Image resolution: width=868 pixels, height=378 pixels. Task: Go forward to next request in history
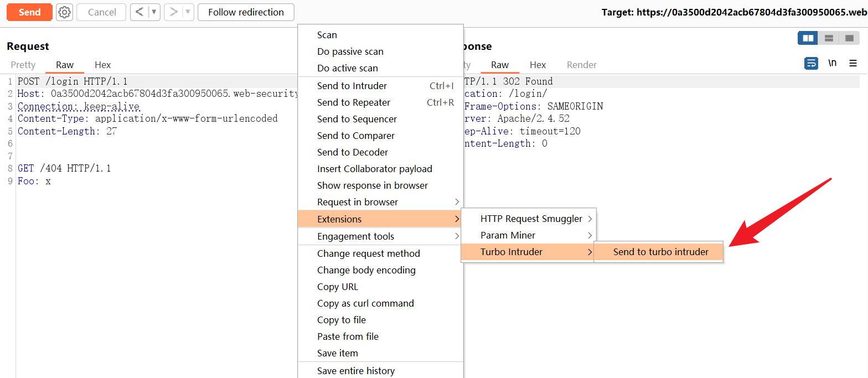(x=173, y=12)
